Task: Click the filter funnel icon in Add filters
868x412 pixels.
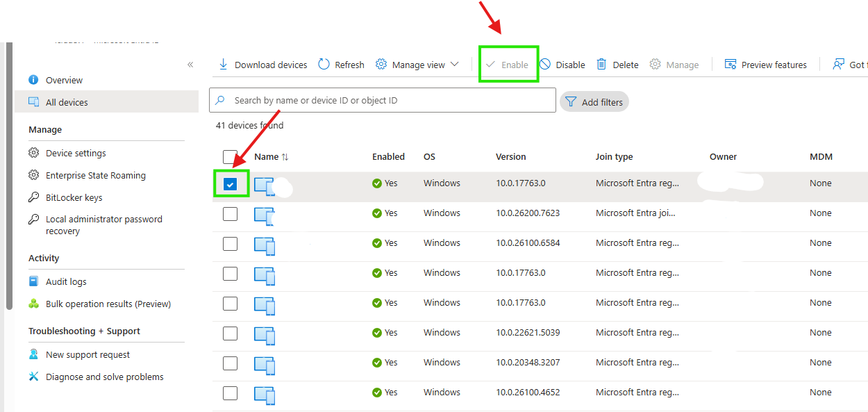Action: (571, 102)
